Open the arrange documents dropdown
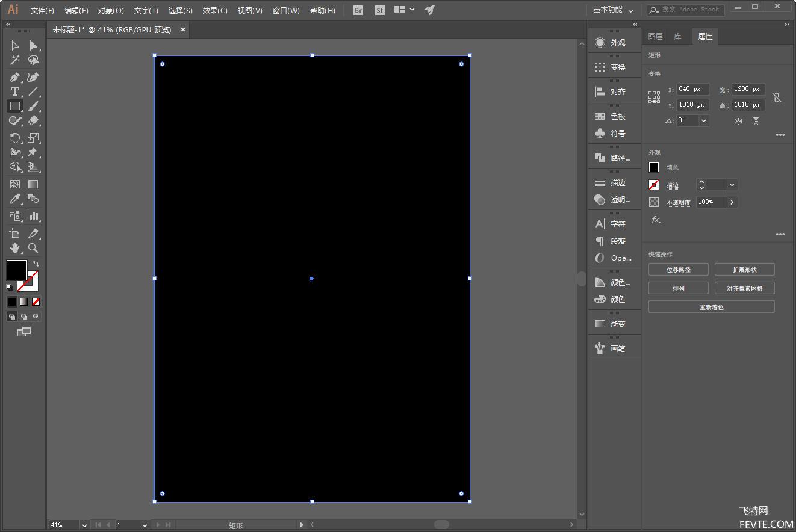Screen dimensions: 796x532 click(x=404, y=10)
